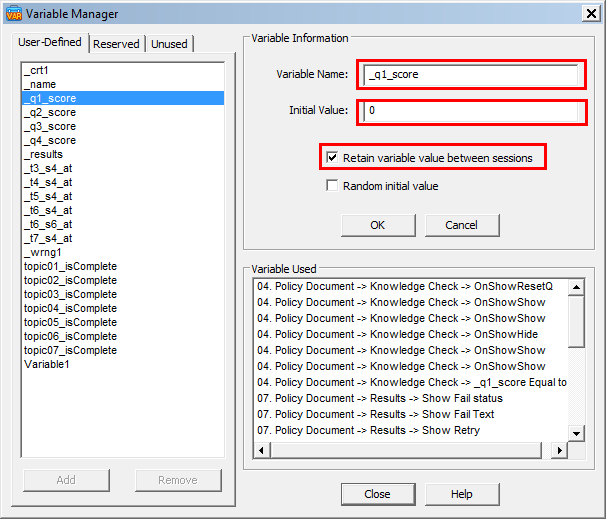Select the Results -> Show Retry entry
This screenshot has height=519, width=606.
point(368,431)
